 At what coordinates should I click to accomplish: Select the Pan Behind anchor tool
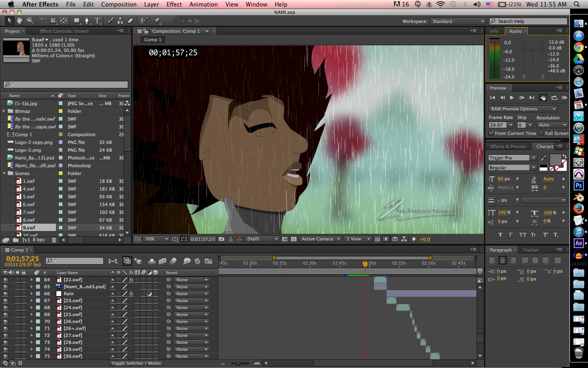pyautogui.click(x=64, y=20)
